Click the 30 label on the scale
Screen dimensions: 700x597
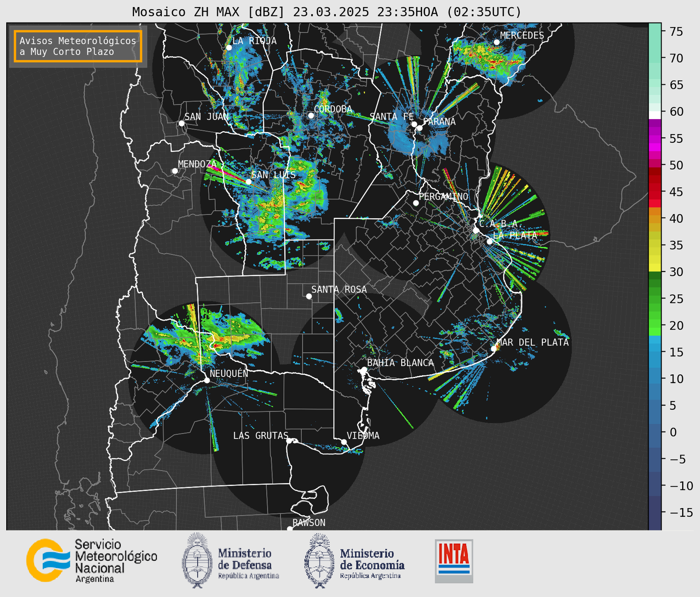677,272
